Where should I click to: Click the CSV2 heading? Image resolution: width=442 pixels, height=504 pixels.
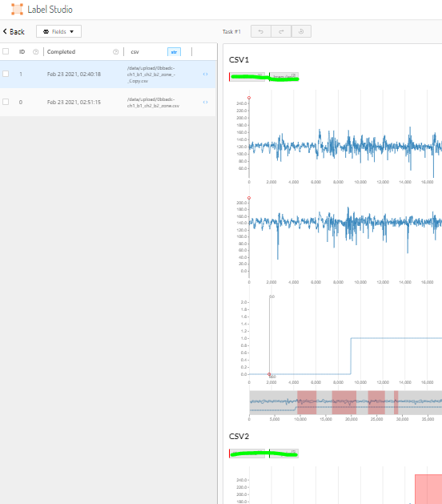[x=239, y=436]
